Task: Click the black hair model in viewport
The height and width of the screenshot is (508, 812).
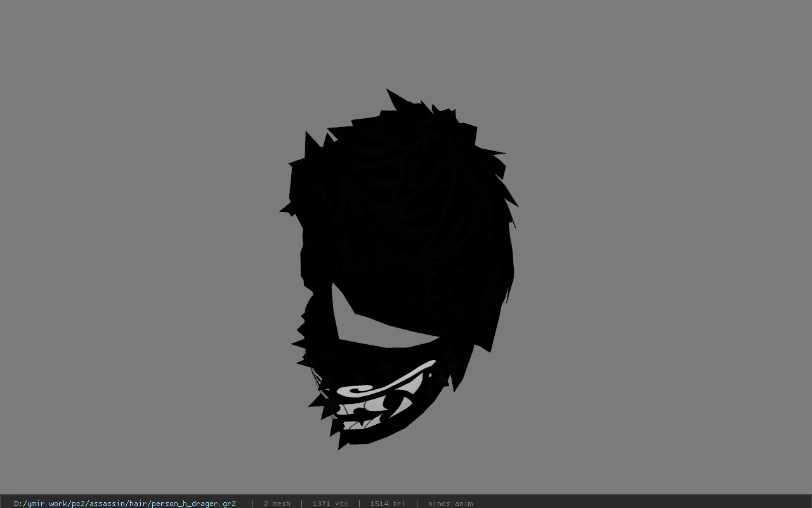Action: (400, 241)
